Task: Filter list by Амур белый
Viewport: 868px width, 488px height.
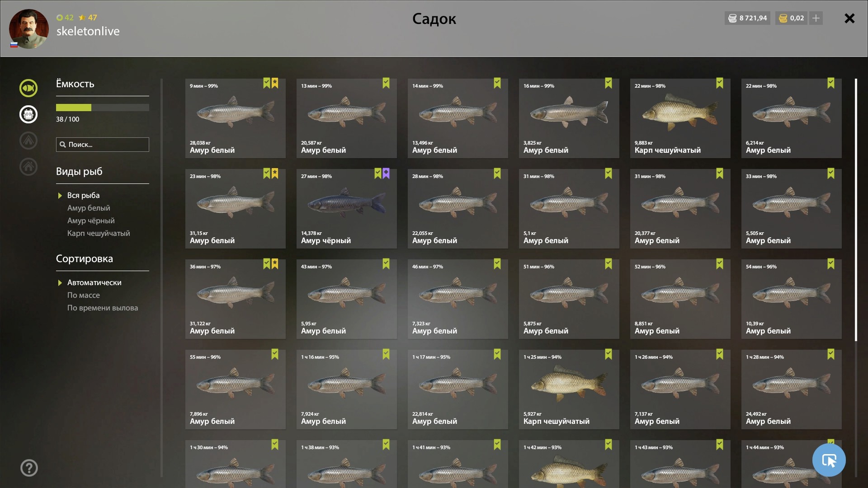Action: click(x=89, y=208)
